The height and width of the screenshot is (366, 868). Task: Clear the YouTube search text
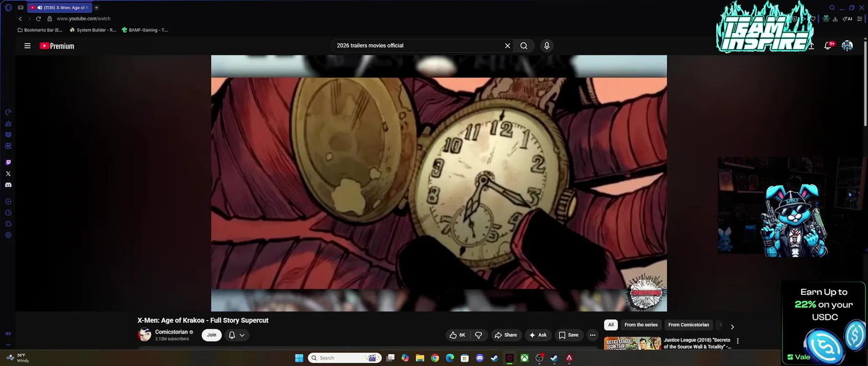pos(507,46)
